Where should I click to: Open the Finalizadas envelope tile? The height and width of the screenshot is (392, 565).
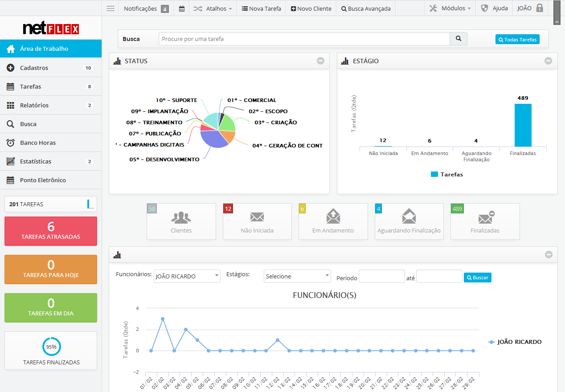(485, 221)
